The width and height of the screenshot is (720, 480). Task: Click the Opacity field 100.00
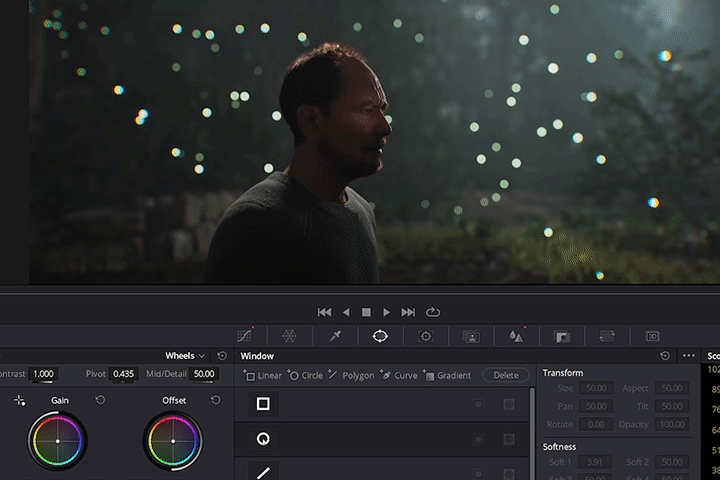coord(672,424)
